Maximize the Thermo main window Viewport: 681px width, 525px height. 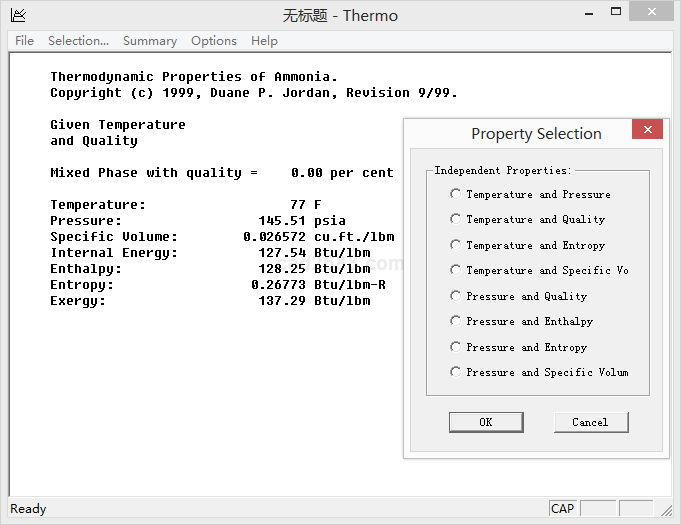coord(623,12)
